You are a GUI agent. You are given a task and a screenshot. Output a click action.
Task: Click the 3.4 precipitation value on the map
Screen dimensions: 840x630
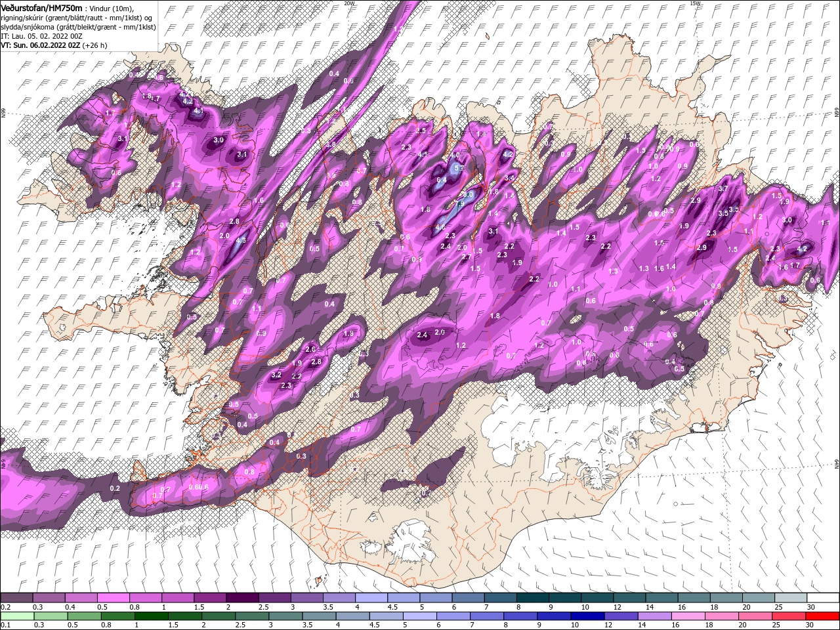click(509, 178)
